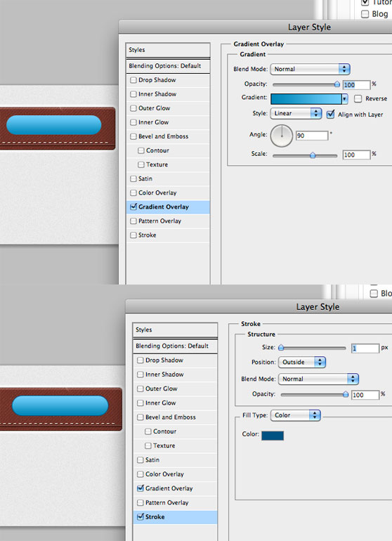Open gradient picker arrow beside gradient bar
Image resolution: width=392 pixels, height=541 pixels.
(344, 99)
